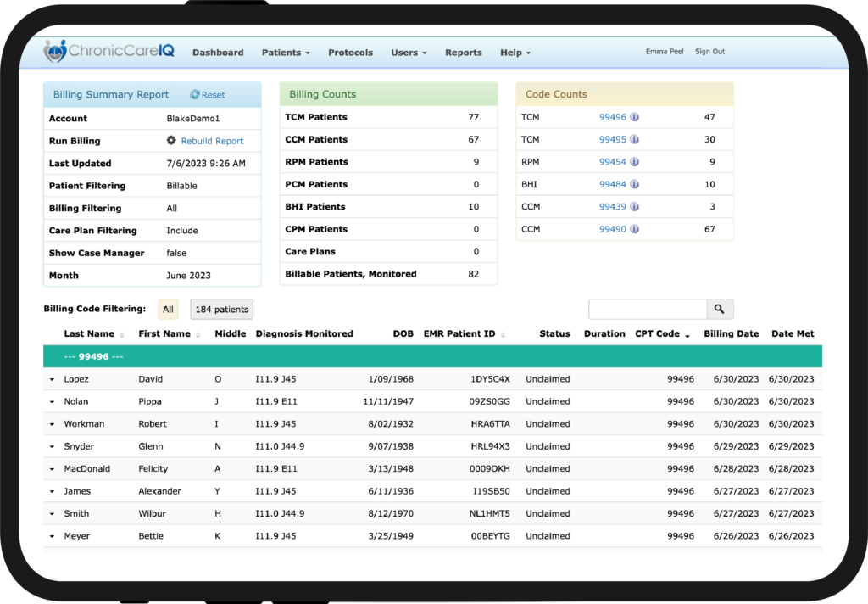Expand the Nolan patient row
The width and height of the screenshot is (868, 604).
coord(52,402)
